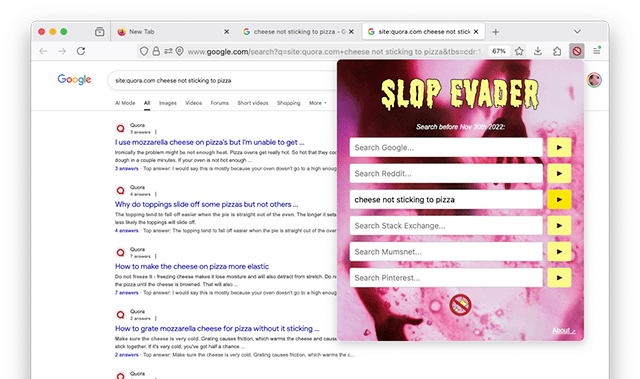Go back to the previous page
640x379 pixels.
(x=43, y=51)
